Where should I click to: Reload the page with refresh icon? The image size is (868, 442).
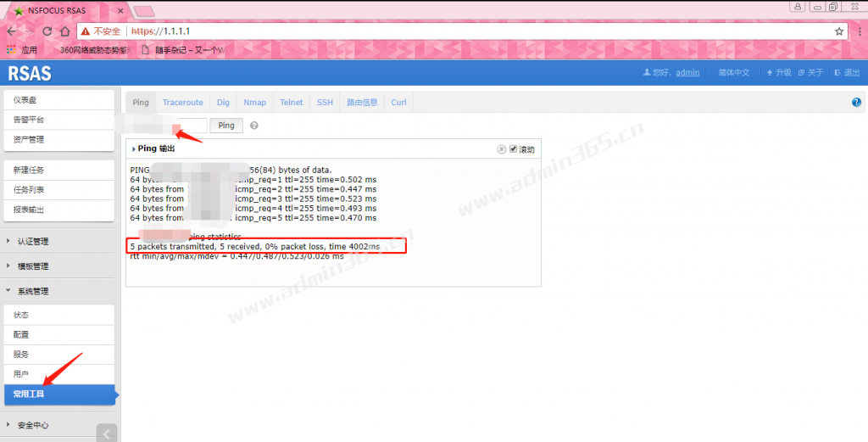tap(47, 31)
